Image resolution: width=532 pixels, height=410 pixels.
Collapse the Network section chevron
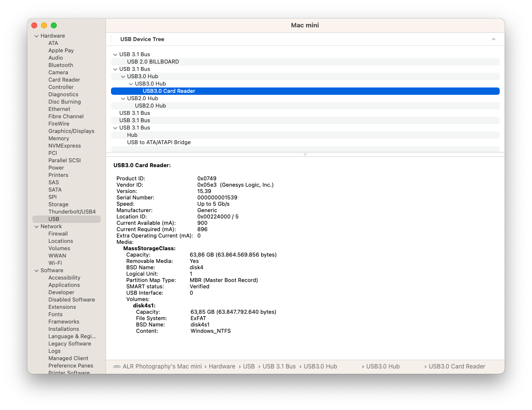click(36, 227)
